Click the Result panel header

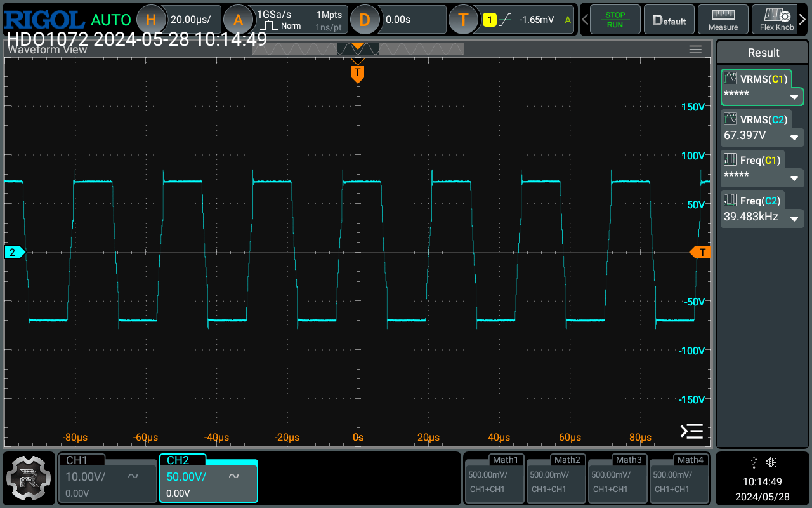(x=763, y=53)
